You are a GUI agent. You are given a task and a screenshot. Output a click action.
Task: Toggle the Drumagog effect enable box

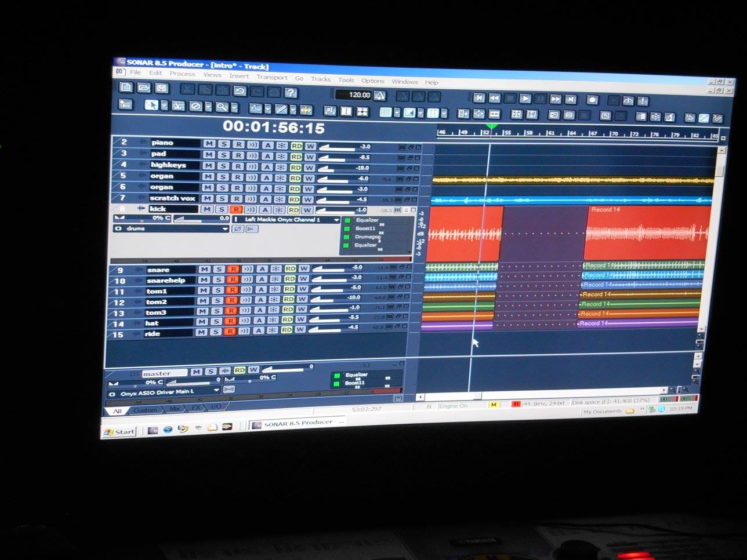tap(347, 237)
